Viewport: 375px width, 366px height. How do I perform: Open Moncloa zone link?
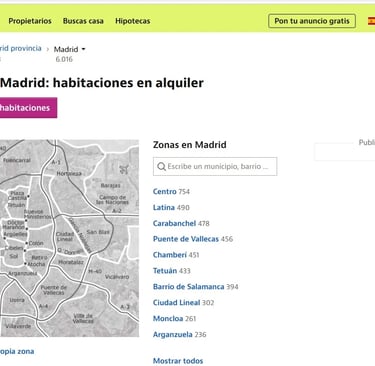[168, 318]
